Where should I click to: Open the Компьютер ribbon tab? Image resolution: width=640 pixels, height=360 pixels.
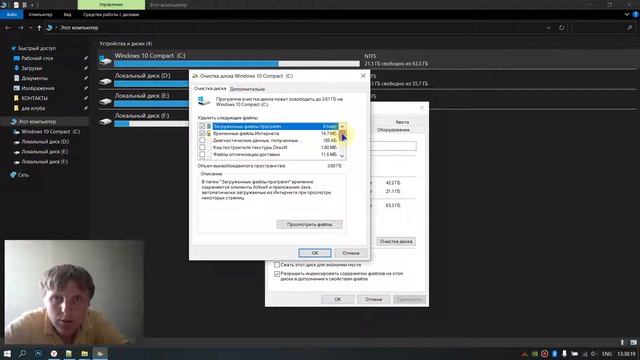click(x=40, y=14)
